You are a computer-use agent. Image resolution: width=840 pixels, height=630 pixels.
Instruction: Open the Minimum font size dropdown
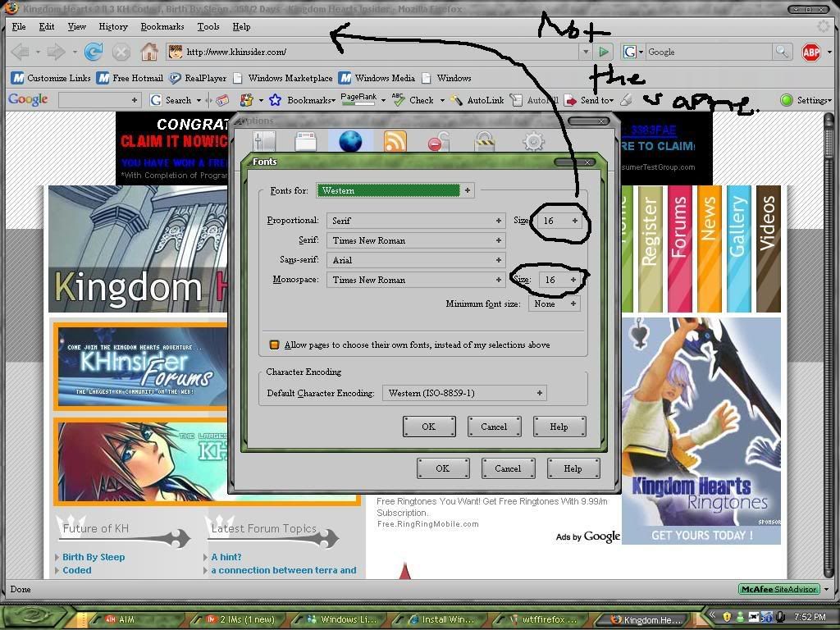pos(555,304)
